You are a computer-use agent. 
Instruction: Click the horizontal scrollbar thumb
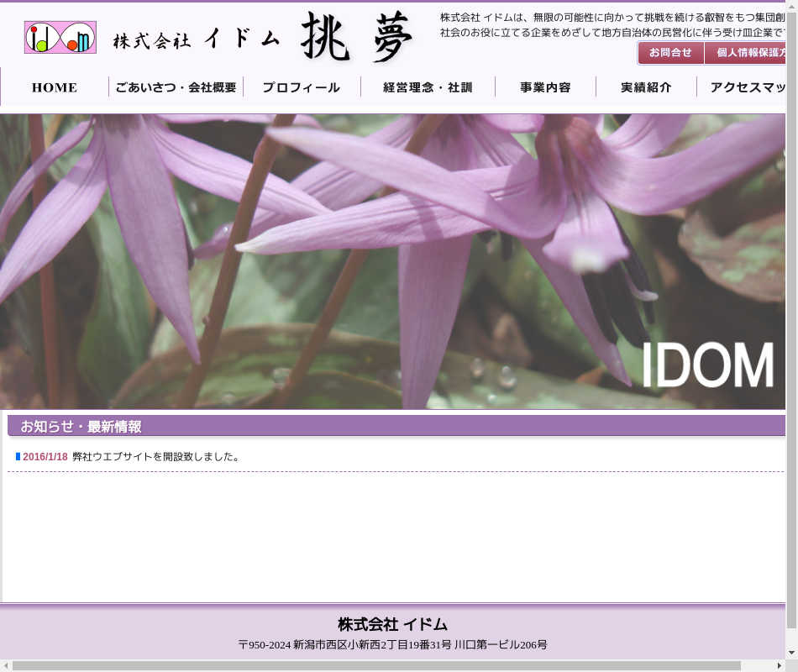(375, 665)
